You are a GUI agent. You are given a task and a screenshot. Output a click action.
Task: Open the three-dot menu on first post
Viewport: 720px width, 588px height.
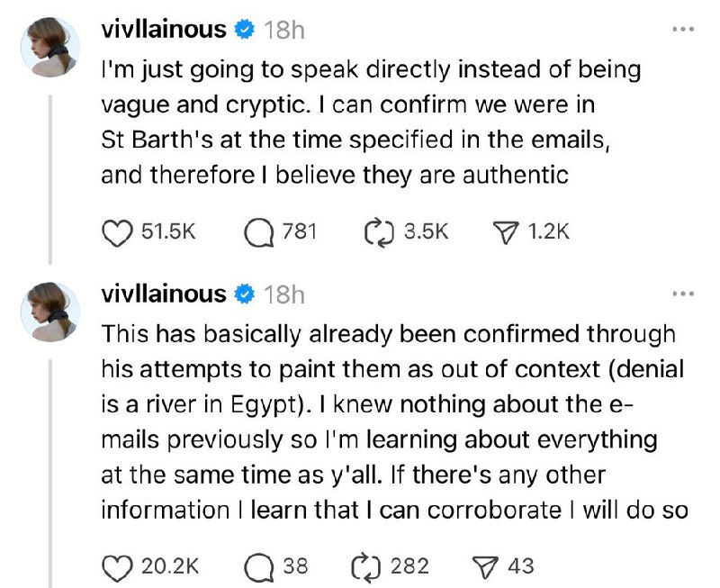[x=683, y=30]
